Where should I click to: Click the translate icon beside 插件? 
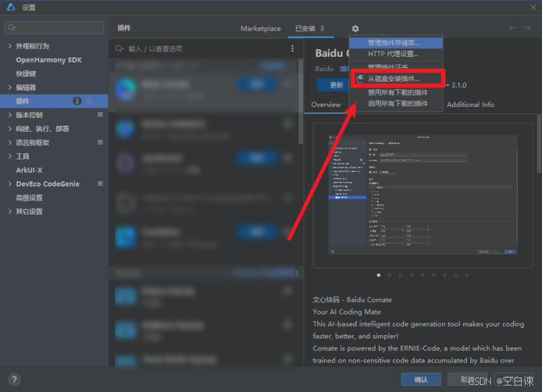[89, 101]
